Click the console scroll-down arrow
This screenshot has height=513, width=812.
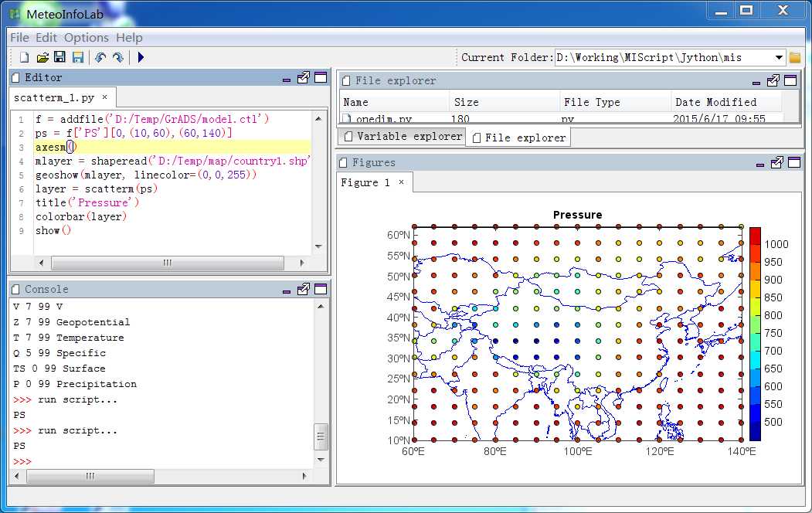point(321,460)
